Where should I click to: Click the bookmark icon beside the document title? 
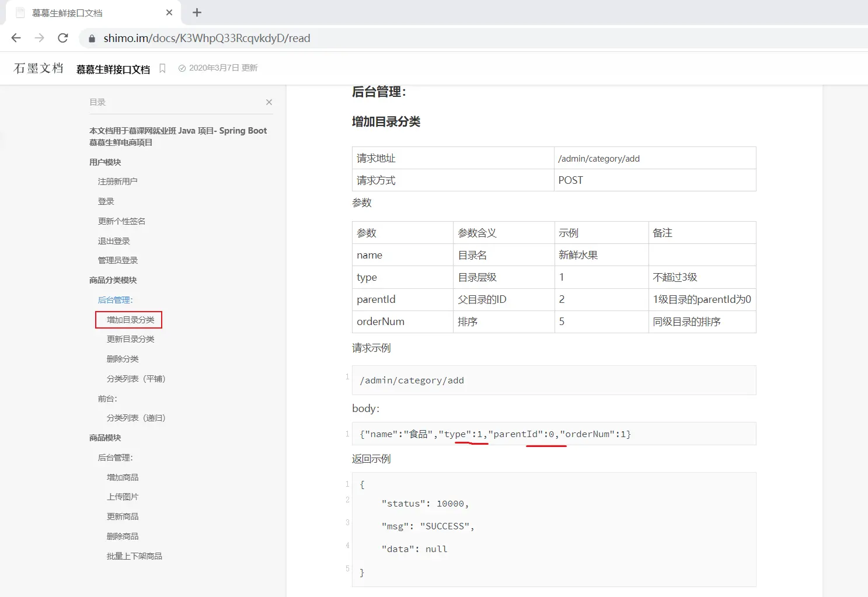coord(162,68)
